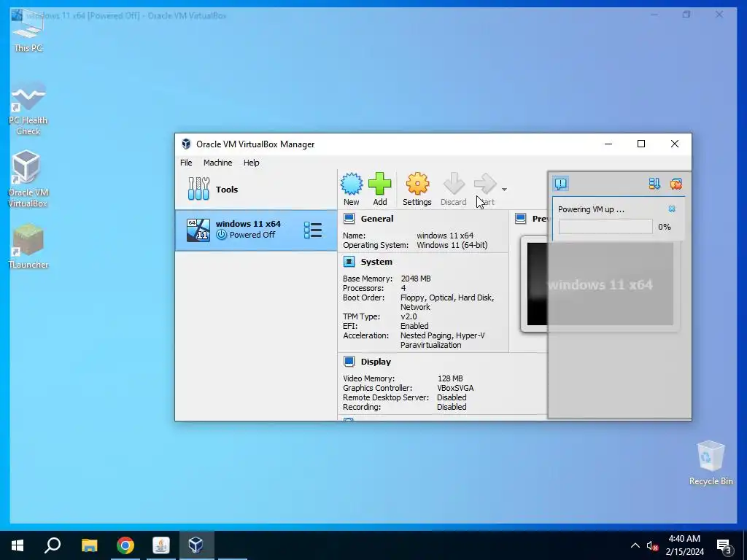Click the notification sort order icon
Viewport: 747px width, 560px height.
654,184
